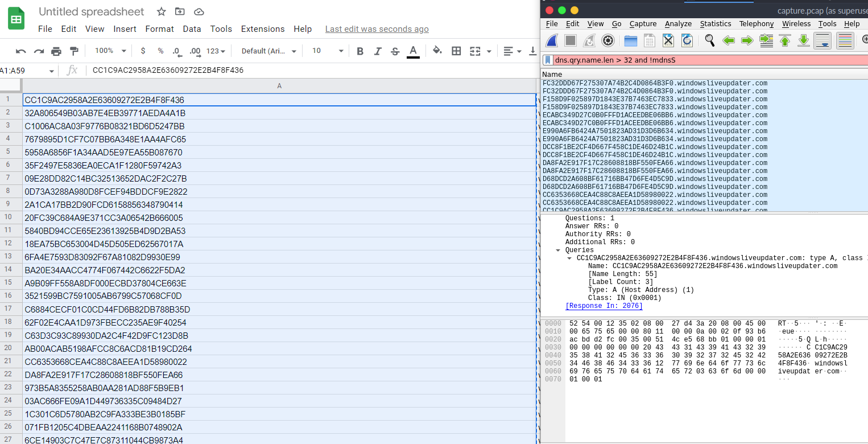Viewport: 868px width, 444px height.
Task: Click Wireshark's display filter field
Action: tap(710, 60)
